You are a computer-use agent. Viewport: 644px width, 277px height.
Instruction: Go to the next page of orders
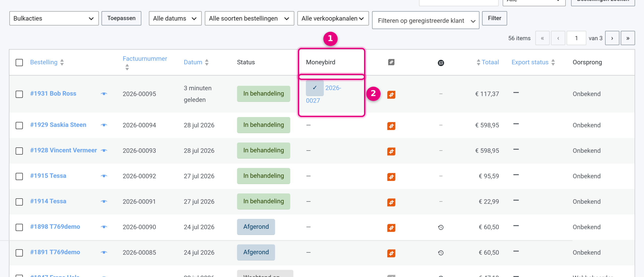(612, 38)
